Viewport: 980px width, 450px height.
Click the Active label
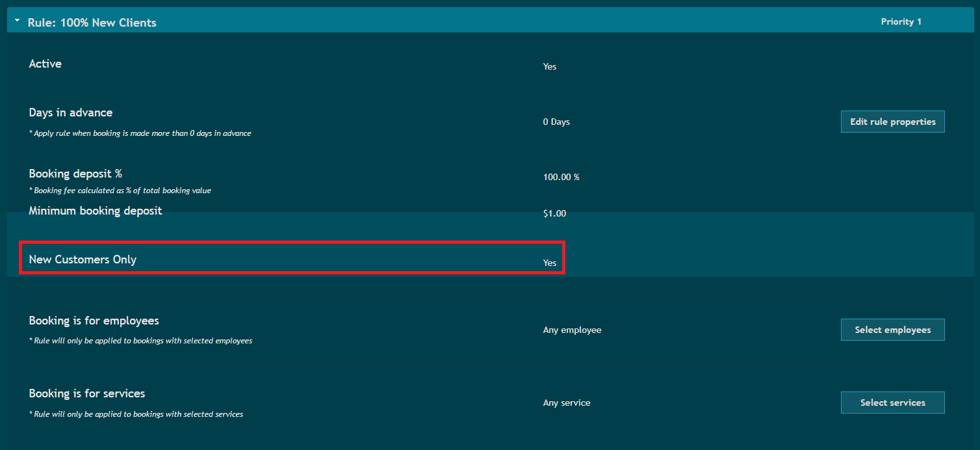(x=45, y=64)
